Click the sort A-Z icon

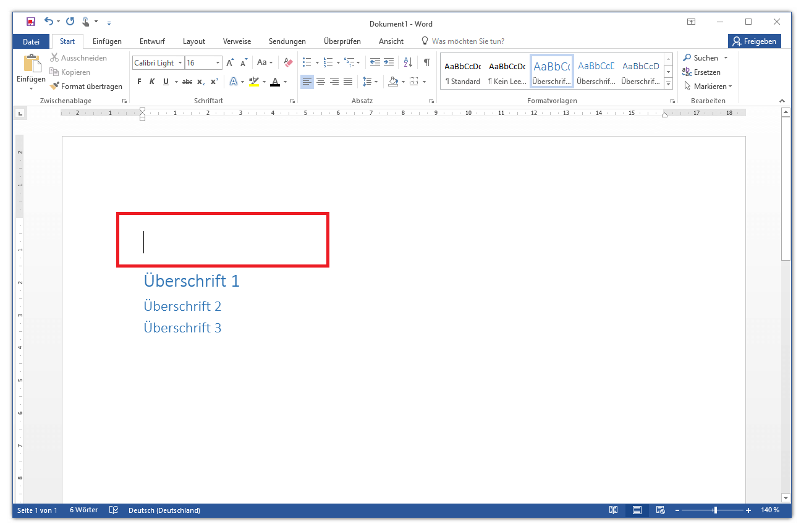click(408, 62)
